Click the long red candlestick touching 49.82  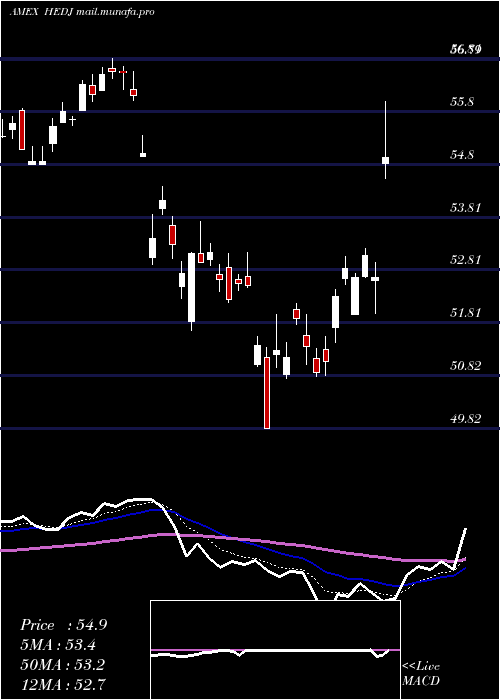(x=267, y=392)
